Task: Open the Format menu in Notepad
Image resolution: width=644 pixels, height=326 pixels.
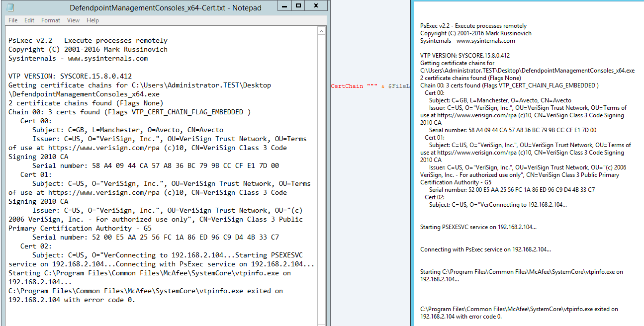Action: pyautogui.click(x=51, y=20)
